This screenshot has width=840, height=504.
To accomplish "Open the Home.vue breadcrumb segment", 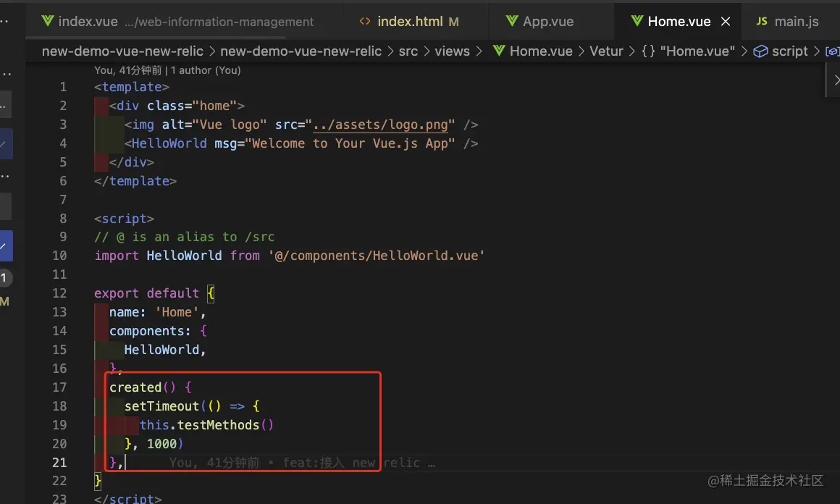I will [x=541, y=51].
